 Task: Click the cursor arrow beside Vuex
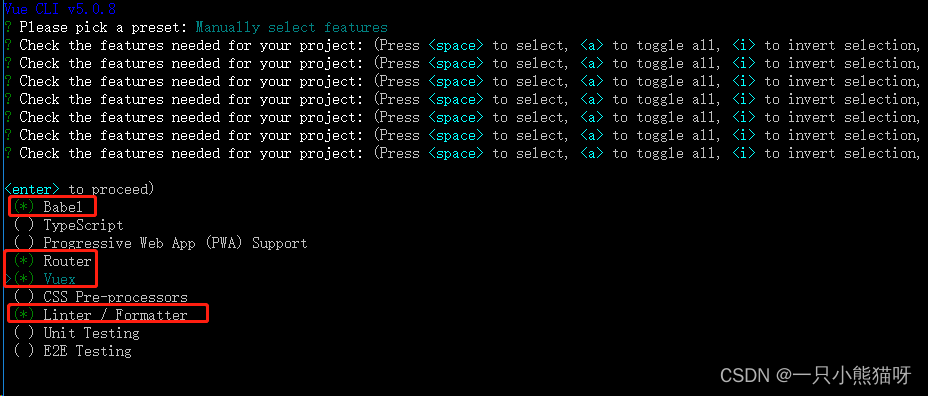click(x=8, y=279)
